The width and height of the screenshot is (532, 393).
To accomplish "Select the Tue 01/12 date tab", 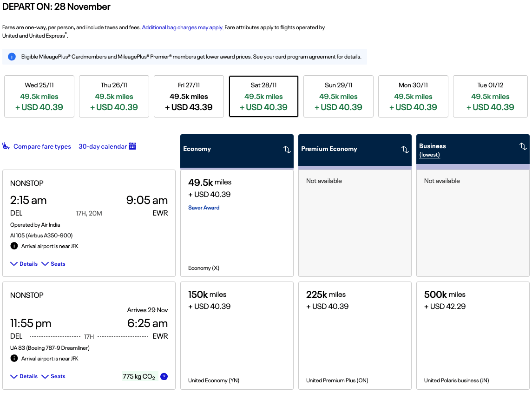I will pyautogui.click(x=490, y=96).
